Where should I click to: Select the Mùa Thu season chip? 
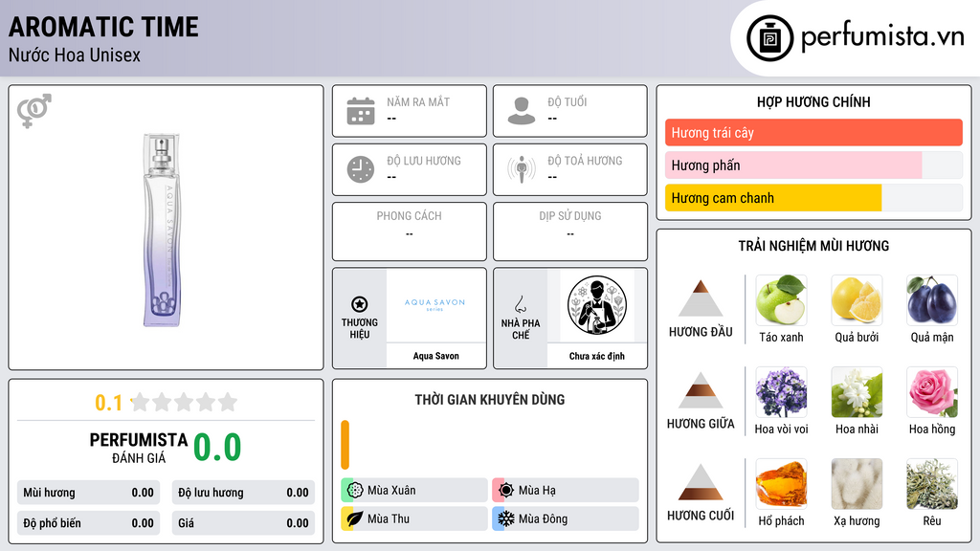point(414,518)
